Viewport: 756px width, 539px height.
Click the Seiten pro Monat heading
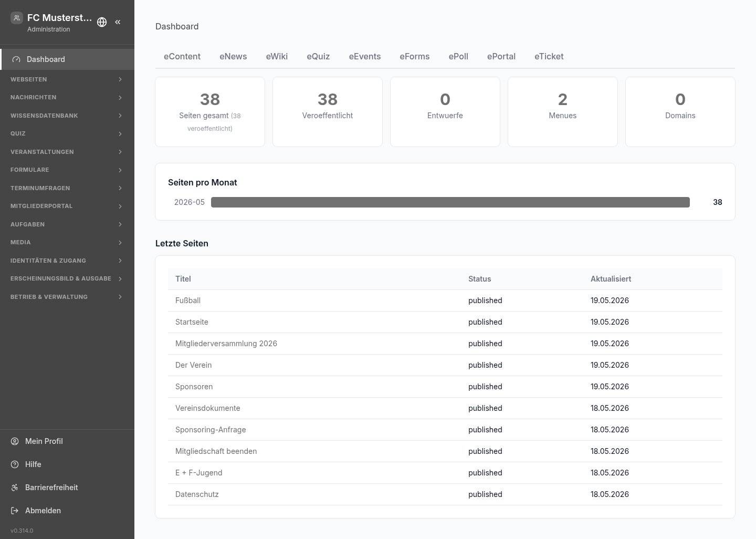(x=203, y=182)
